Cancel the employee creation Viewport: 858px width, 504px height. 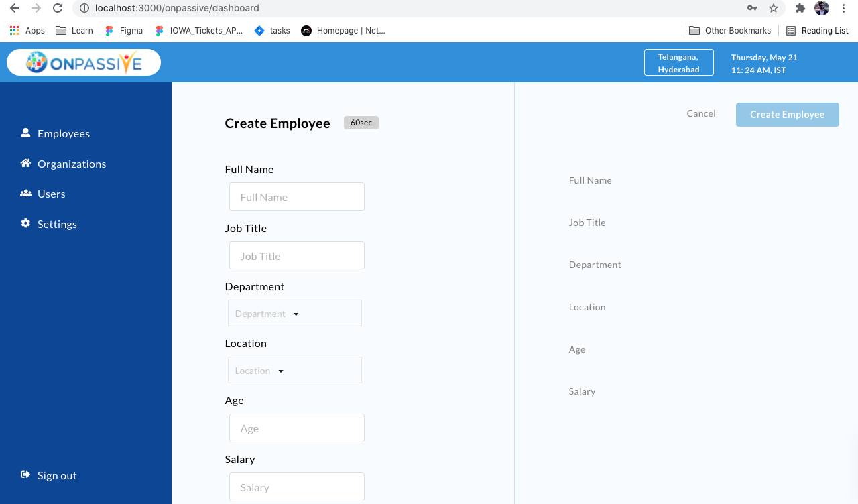coord(700,113)
